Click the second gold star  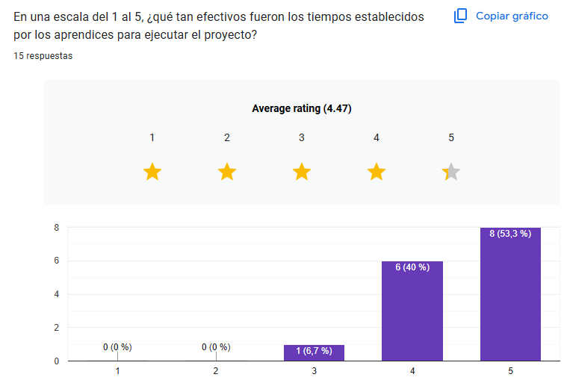click(227, 172)
